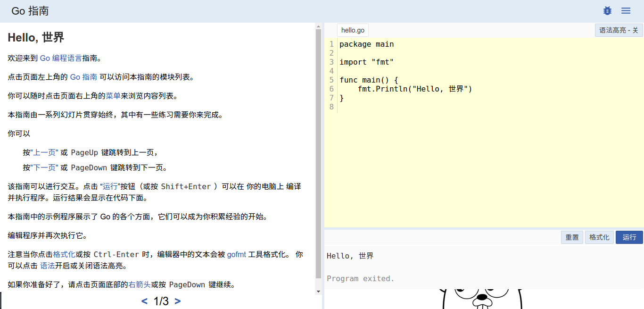Screen dimensions: 644x309
Task: Place cursor in code line 'package main'
Action: [367, 44]
